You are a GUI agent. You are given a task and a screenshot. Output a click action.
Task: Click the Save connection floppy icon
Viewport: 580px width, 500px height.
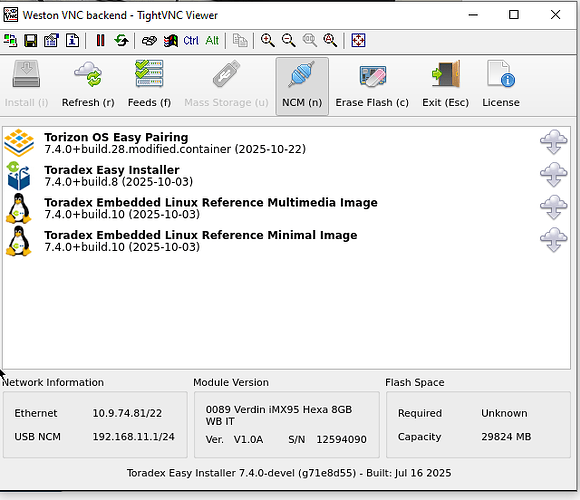[x=31, y=40]
